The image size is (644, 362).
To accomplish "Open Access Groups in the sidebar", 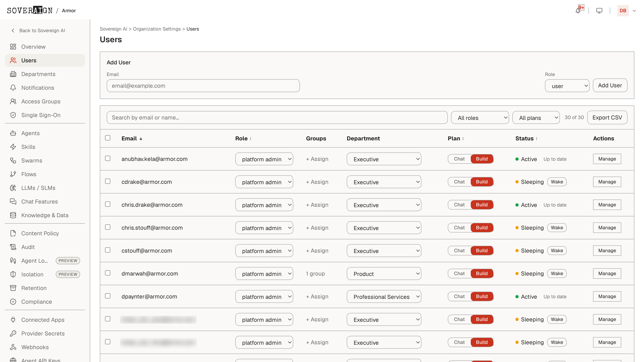I will (45, 101).
